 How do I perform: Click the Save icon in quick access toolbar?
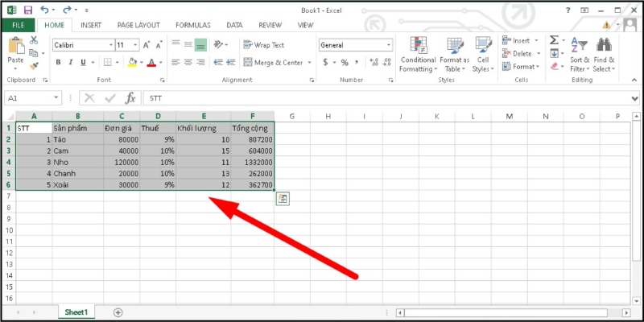(28, 10)
